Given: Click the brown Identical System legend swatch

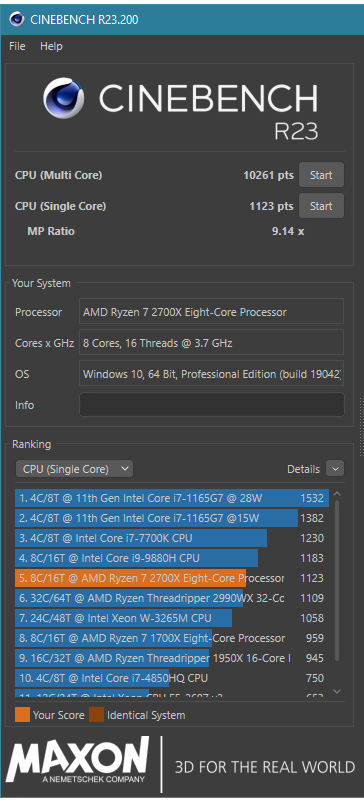Looking at the screenshot, I should point(96,715).
